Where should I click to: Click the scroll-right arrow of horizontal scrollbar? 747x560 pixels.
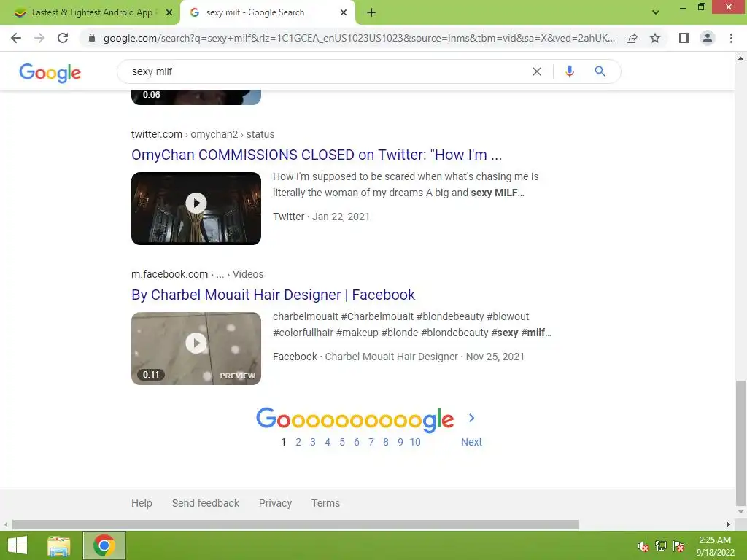(729, 524)
